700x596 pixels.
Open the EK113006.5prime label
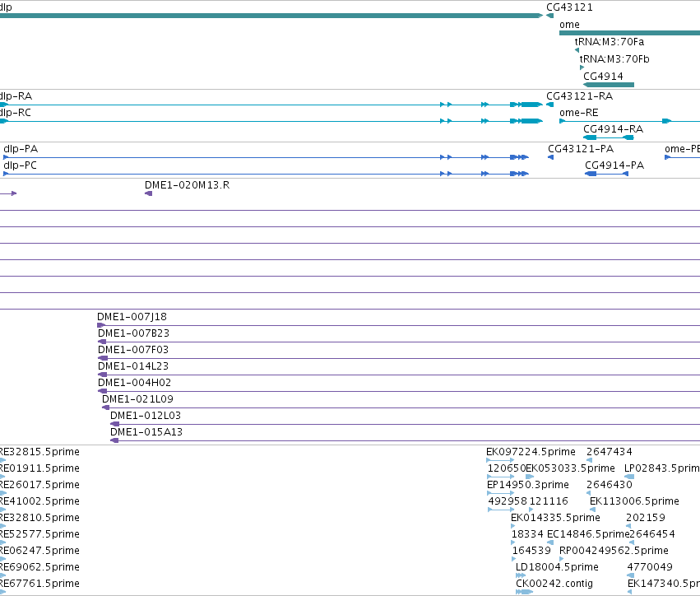click(x=634, y=501)
